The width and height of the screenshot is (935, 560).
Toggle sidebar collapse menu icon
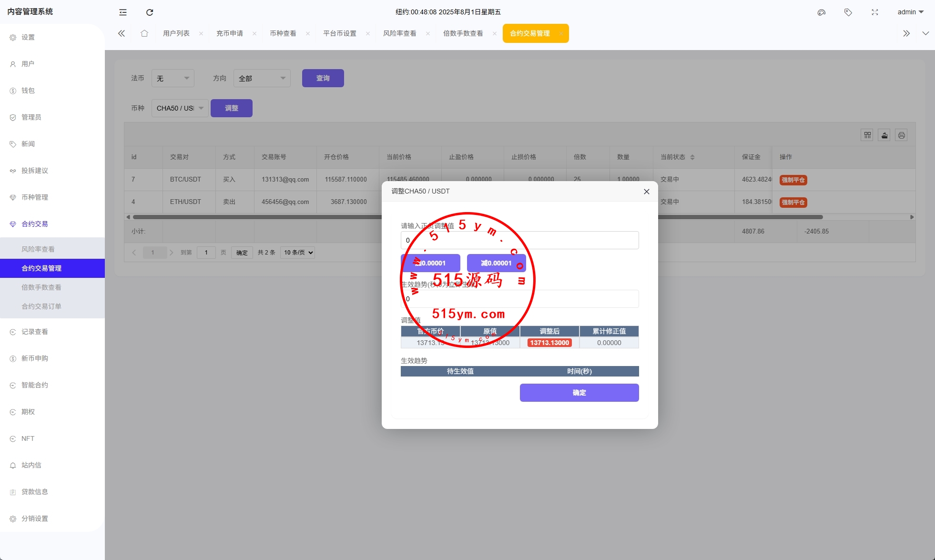pyautogui.click(x=123, y=12)
